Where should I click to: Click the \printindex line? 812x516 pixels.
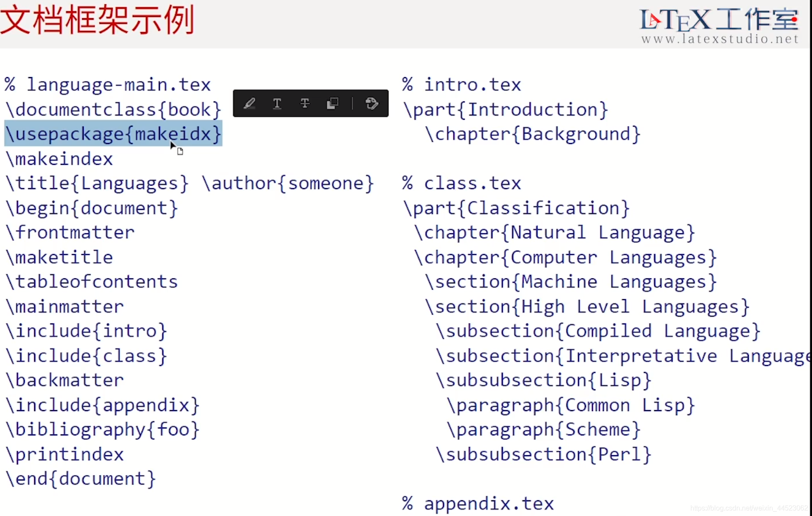pyautogui.click(x=65, y=454)
